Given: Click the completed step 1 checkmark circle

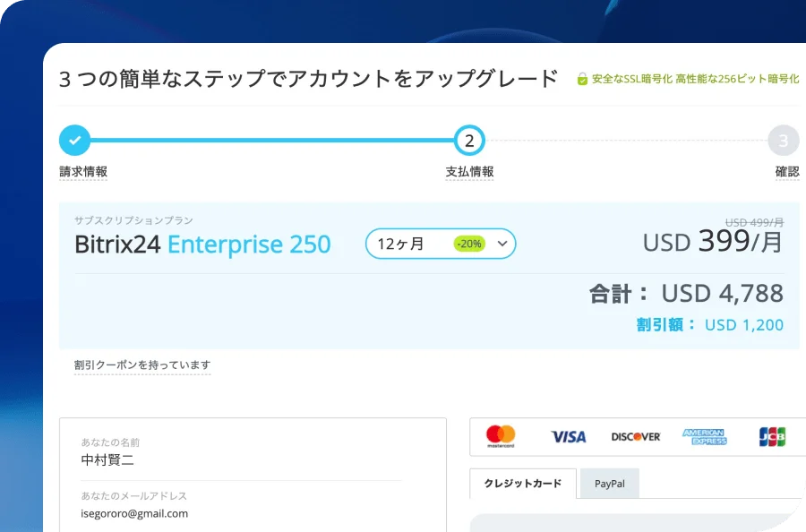Looking at the screenshot, I should click(74, 140).
